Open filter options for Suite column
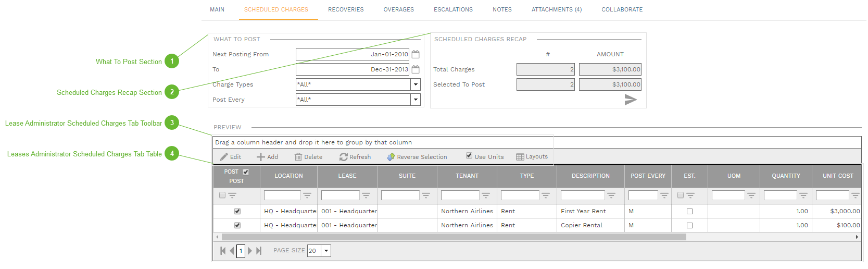This screenshot has width=868, height=269. (426, 195)
